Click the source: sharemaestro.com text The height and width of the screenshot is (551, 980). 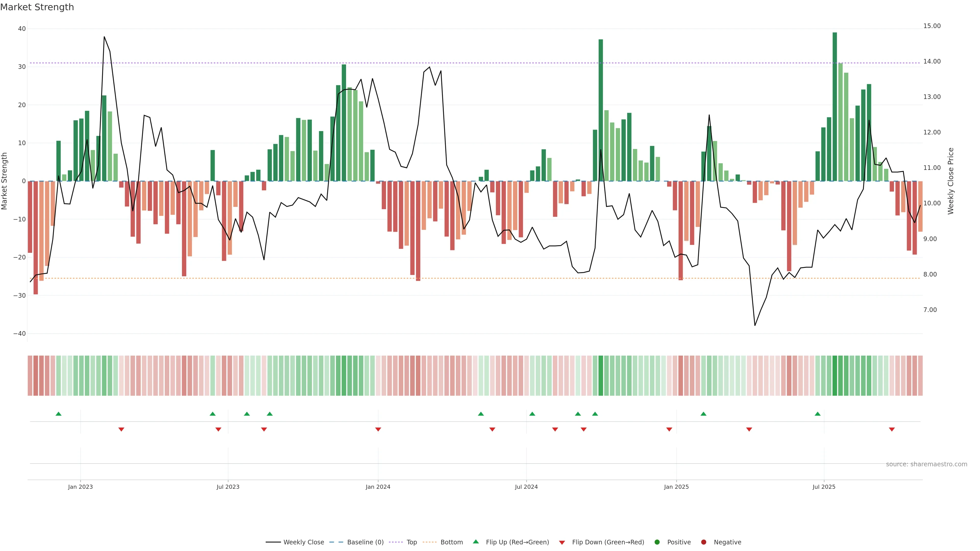(926, 464)
